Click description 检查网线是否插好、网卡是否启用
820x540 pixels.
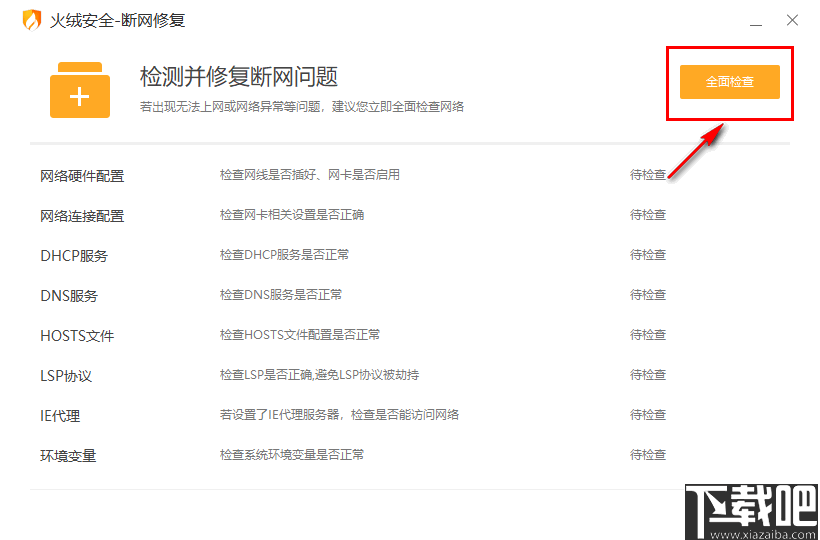310,175
